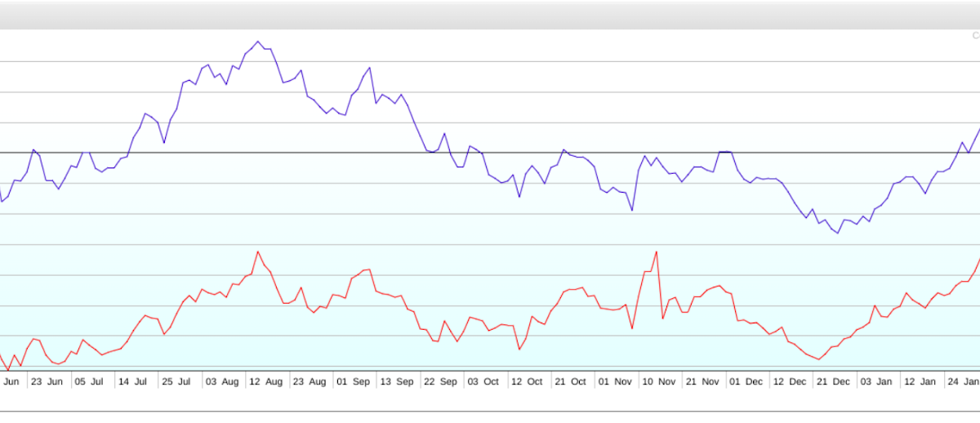Click the red line's November spike peak

pyautogui.click(x=656, y=252)
